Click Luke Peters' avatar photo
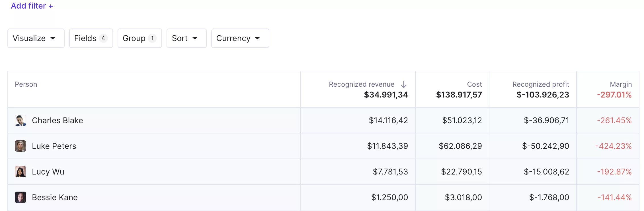 point(20,146)
